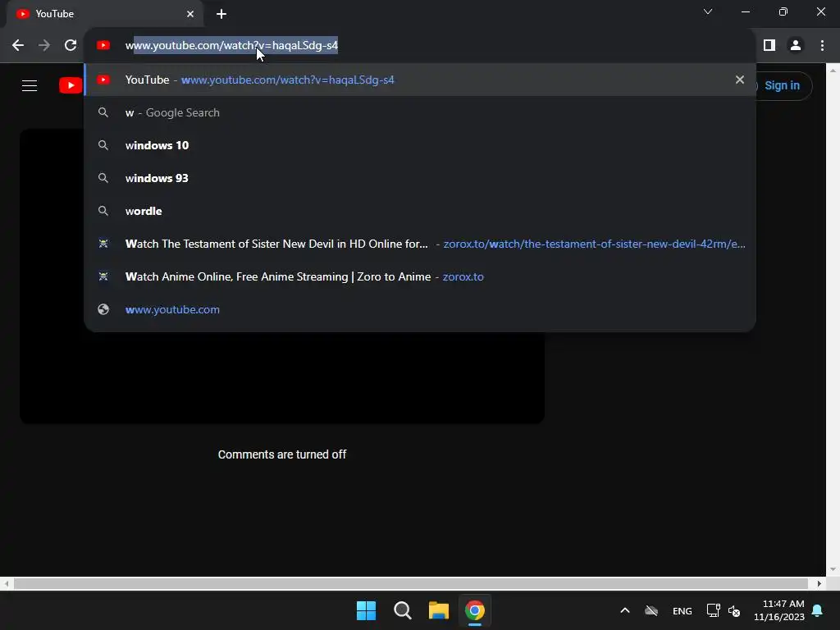Click the OneDrive cloud tray icon
This screenshot has height=630, width=840.
pos(651,610)
